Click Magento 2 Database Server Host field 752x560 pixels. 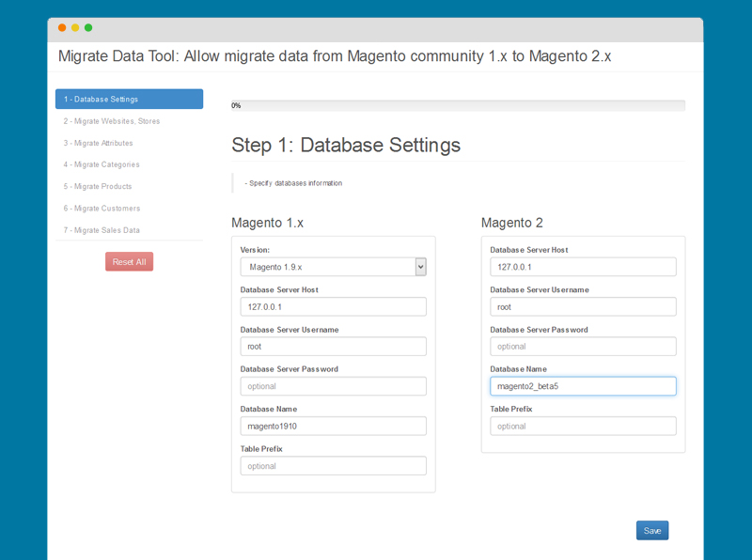(583, 267)
